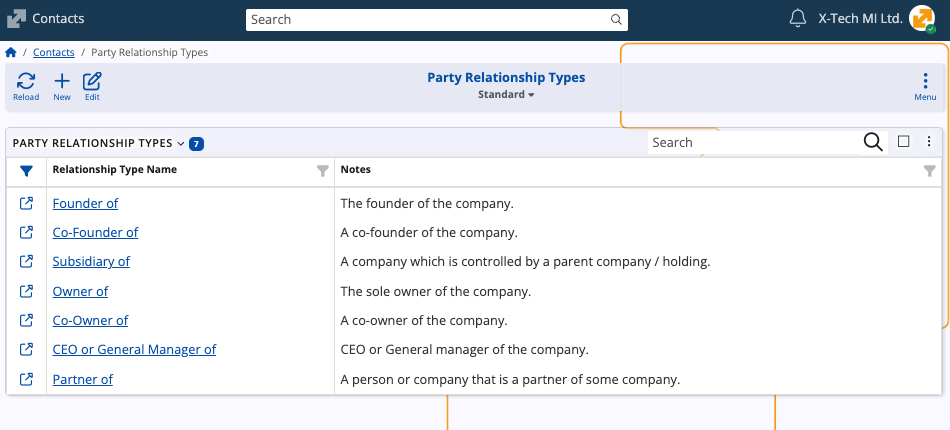Go to Contacts in the breadcrumb
Viewport: 950px width, 430px height.
tap(54, 52)
